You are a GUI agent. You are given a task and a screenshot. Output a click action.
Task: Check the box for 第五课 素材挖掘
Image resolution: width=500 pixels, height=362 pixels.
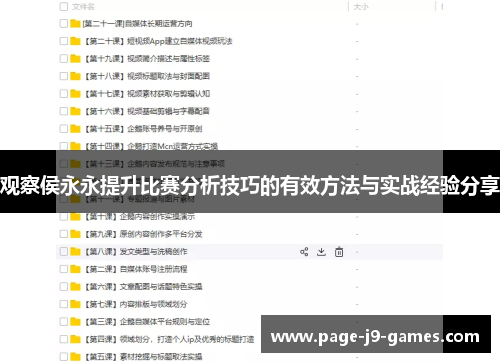[x=64, y=357]
